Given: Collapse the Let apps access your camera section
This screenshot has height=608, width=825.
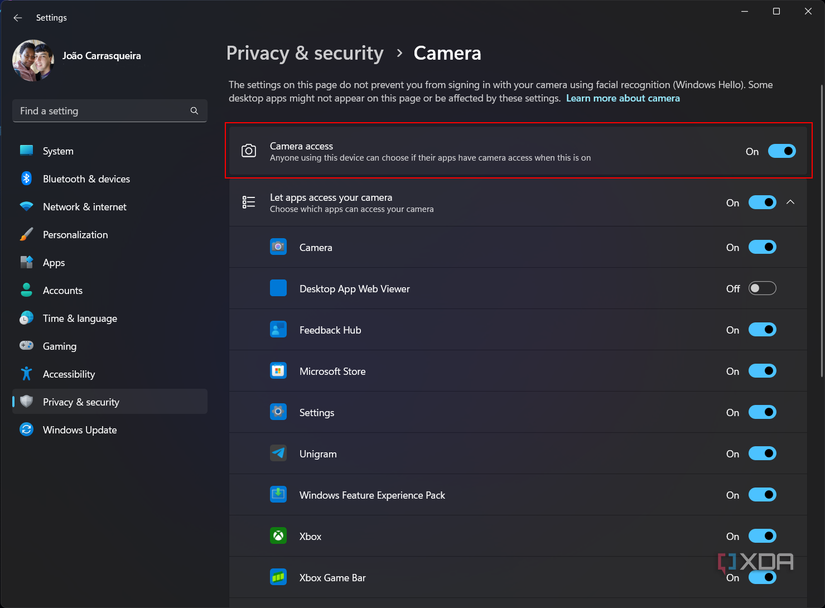Looking at the screenshot, I should click(x=791, y=203).
